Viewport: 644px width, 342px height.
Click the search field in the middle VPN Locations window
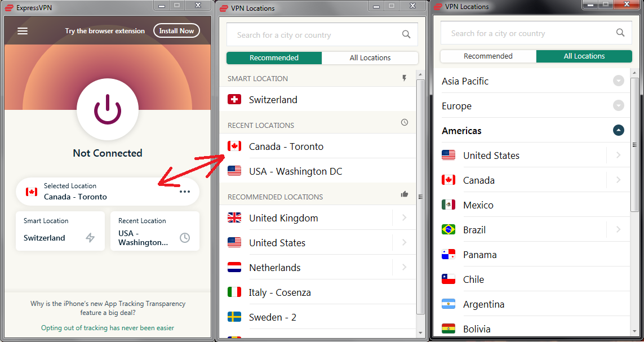(322, 35)
